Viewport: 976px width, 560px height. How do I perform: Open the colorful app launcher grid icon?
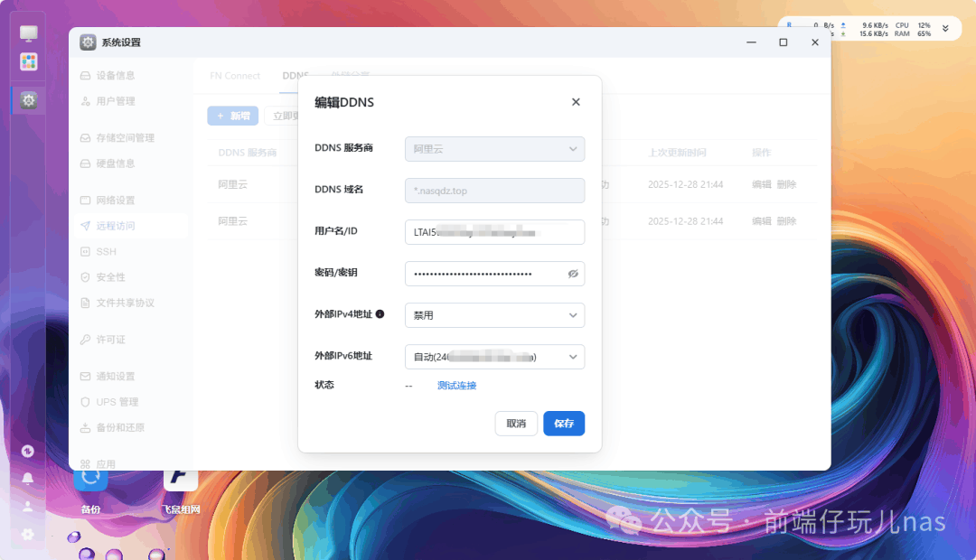coord(29,61)
